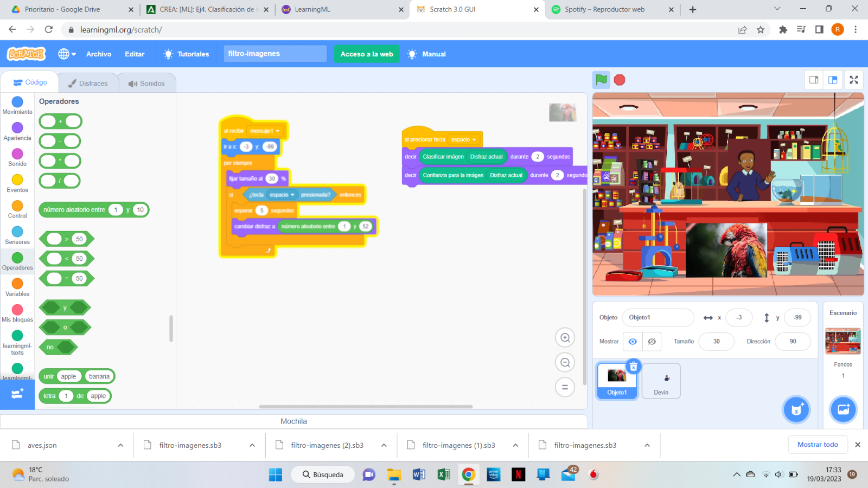Open the Editar menu
This screenshot has width=868, height=488.
(135, 54)
